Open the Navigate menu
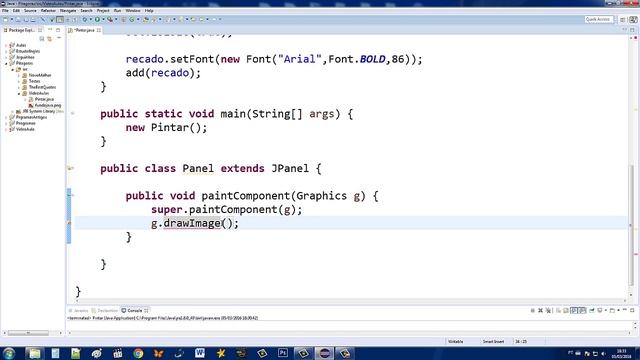Screen dimensions: 640x360 68,11
